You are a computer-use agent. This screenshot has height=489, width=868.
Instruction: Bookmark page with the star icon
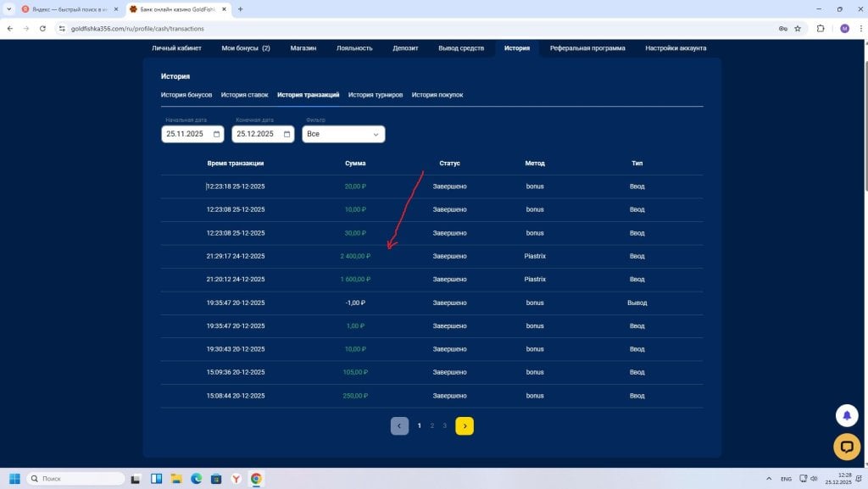click(798, 28)
